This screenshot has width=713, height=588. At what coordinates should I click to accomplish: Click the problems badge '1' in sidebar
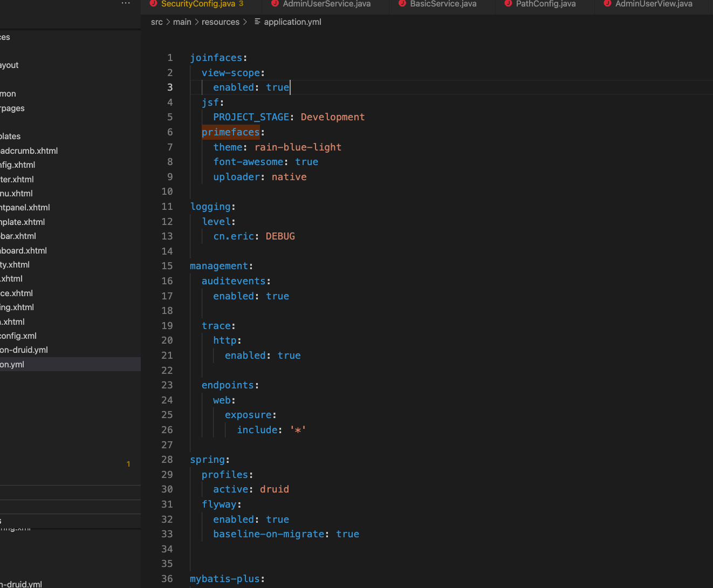pos(128,464)
